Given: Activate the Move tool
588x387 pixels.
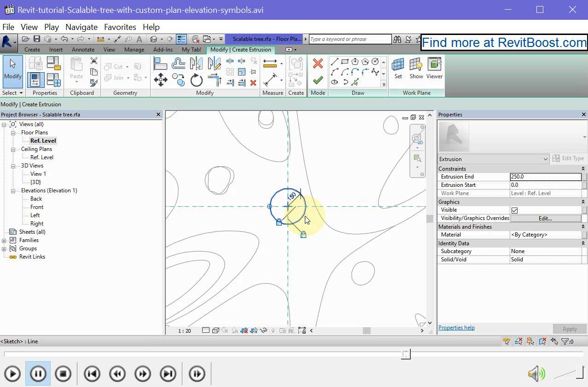Looking at the screenshot, I should 160,80.
